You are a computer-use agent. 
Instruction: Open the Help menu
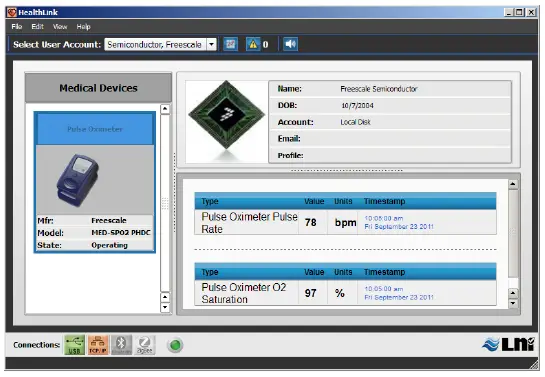coord(83,26)
